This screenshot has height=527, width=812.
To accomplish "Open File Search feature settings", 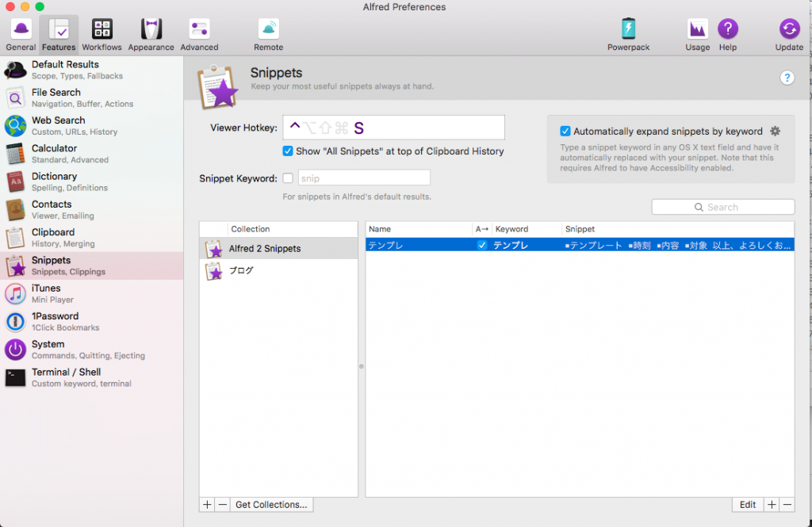I will [92, 97].
